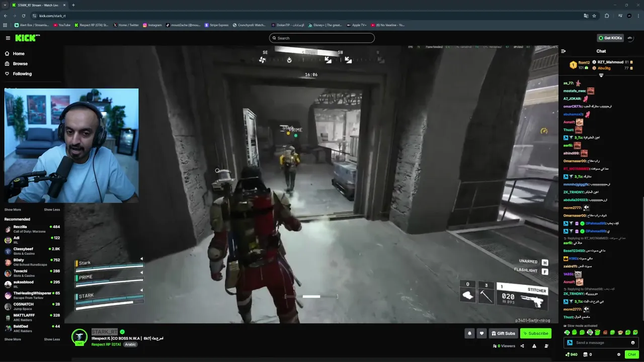This screenshot has height=362, width=644.
Task: Open a new browser tab
Action: pos(73,5)
